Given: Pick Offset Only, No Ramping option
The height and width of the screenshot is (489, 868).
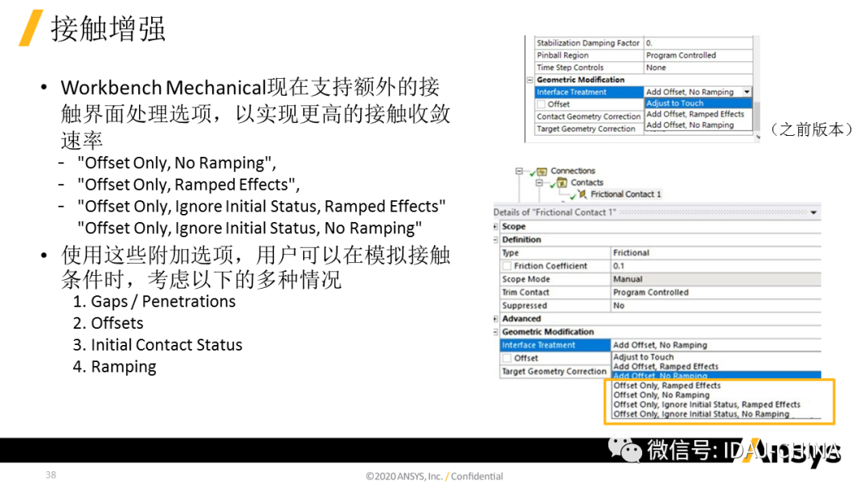Looking at the screenshot, I should click(661, 396).
